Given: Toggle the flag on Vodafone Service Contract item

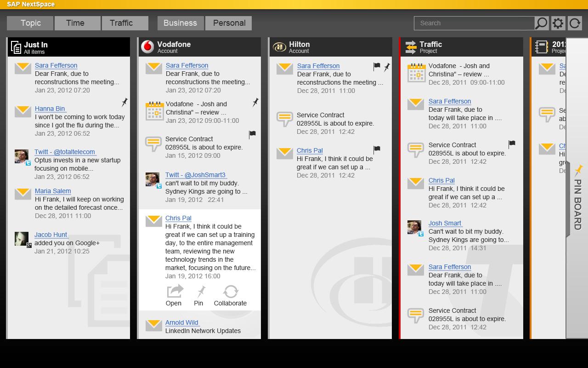Looking at the screenshot, I should (252, 134).
